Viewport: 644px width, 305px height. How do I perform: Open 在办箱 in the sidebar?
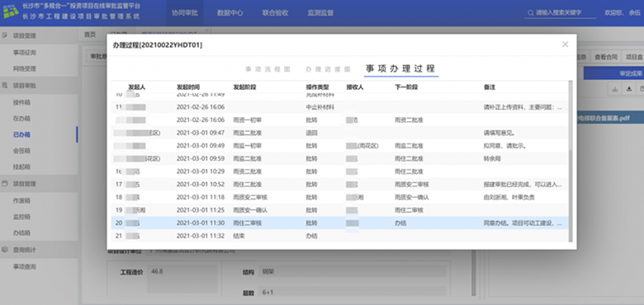point(21,119)
